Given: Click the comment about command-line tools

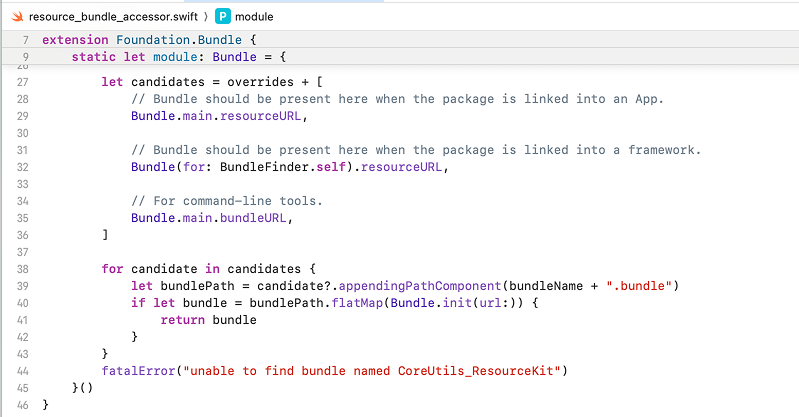Looking at the screenshot, I should pos(227,201).
